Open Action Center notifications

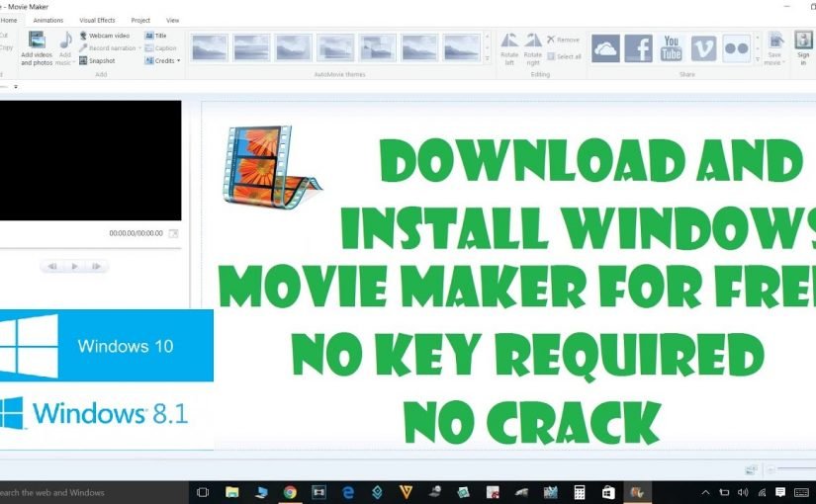780,492
